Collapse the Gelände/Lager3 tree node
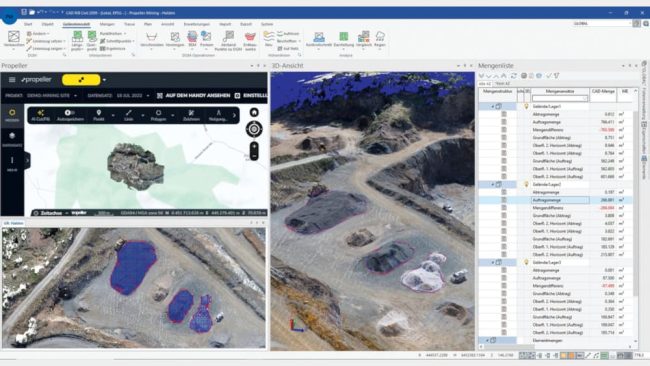The width and height of the screenshot is (650, 366). tap(493, 262)
